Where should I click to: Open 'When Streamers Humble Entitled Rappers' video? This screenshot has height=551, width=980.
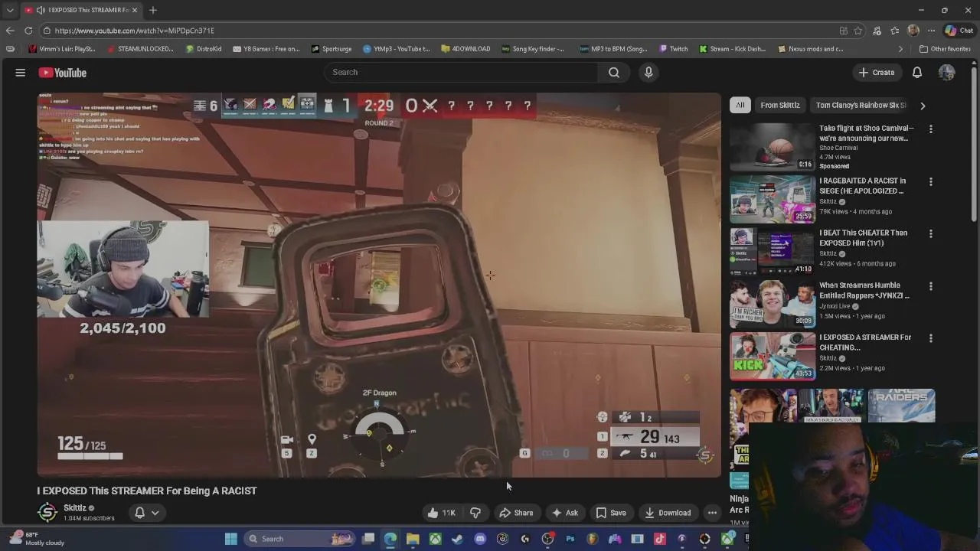point(864,290)
